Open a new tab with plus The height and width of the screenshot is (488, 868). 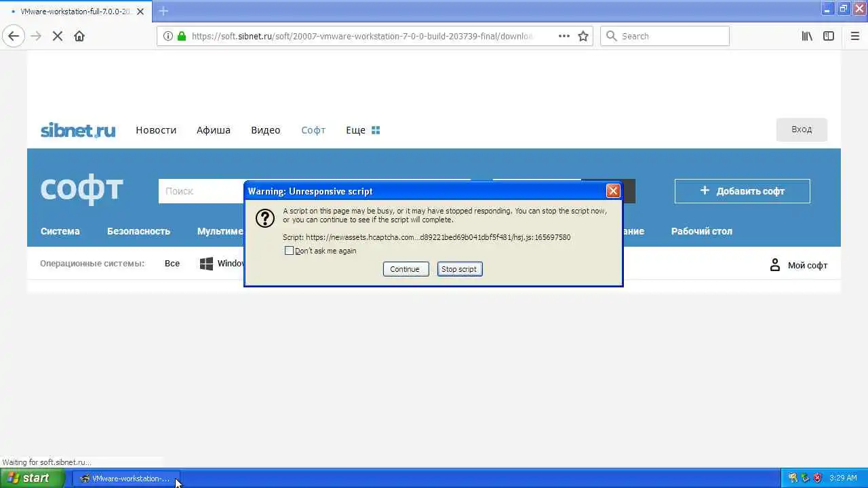[163, 11]
